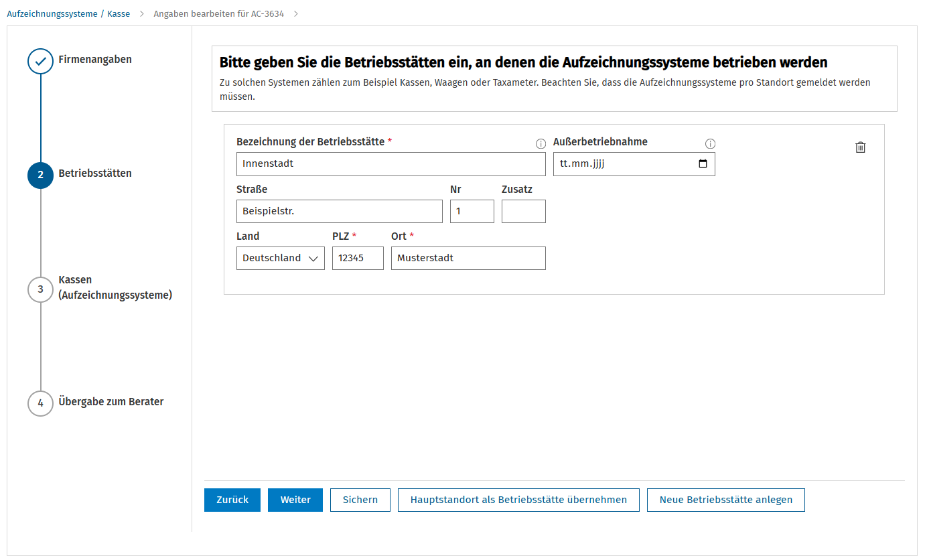Focus the Nr field

pos(472,211)
